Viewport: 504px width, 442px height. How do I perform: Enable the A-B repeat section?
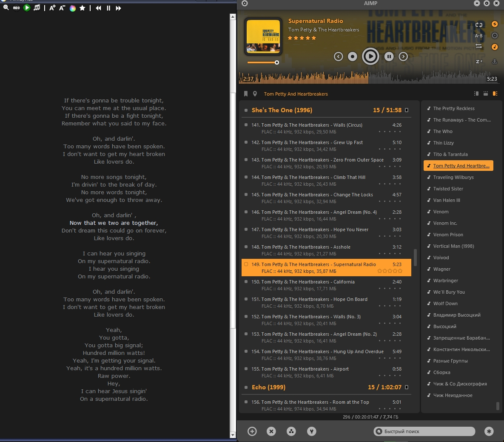[x=479, y=36]
